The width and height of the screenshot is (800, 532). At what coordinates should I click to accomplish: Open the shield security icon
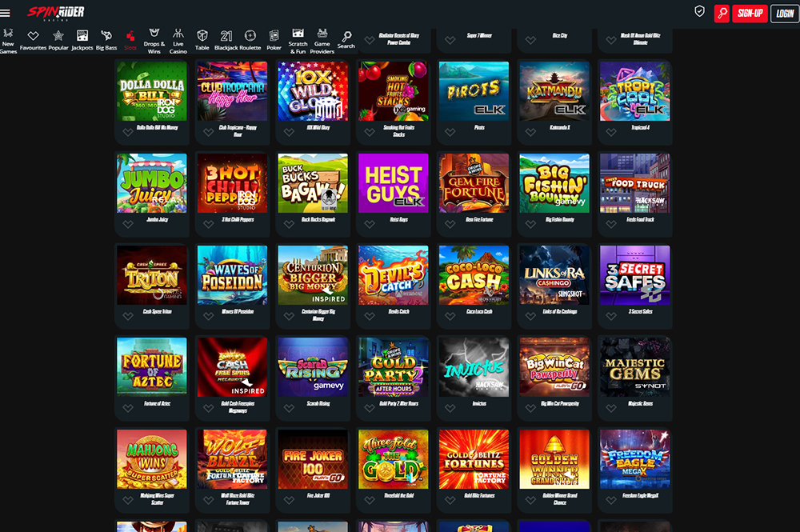[x=699, y=11]
